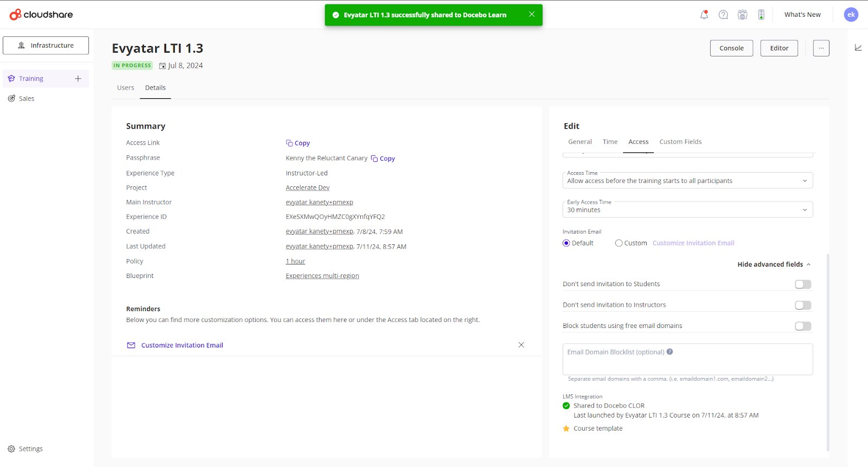
Task: Click the traffic light status icon
Action: [x=761, y=15]
